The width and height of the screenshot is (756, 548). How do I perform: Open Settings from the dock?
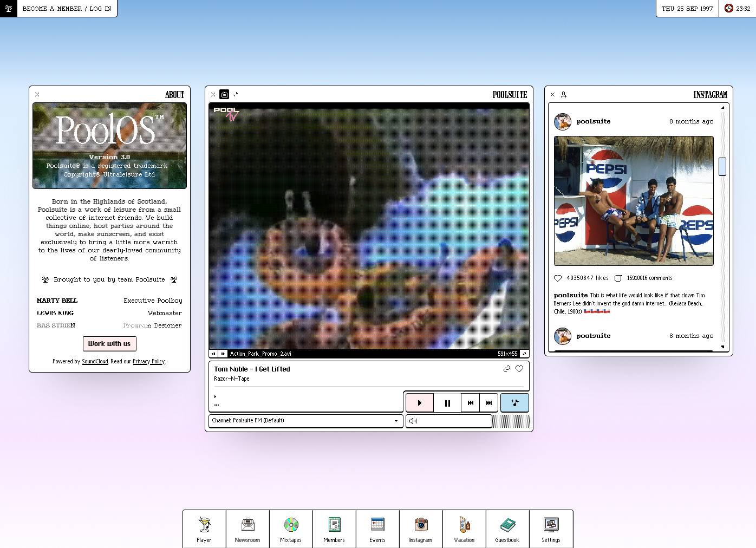click(x=551, y=529)
